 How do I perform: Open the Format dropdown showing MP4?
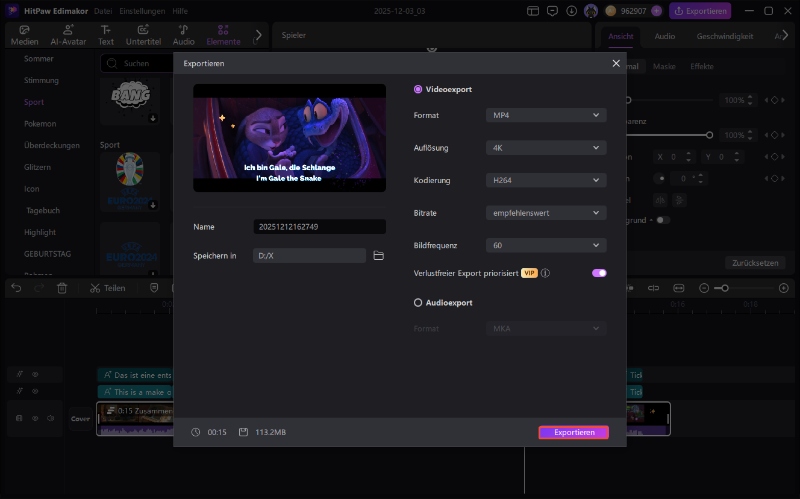tap(546, 116)
